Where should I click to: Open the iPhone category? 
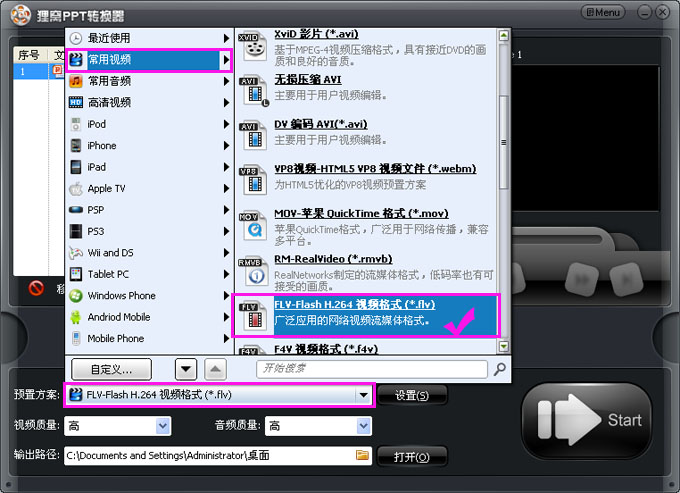click(x=149, y=145)
